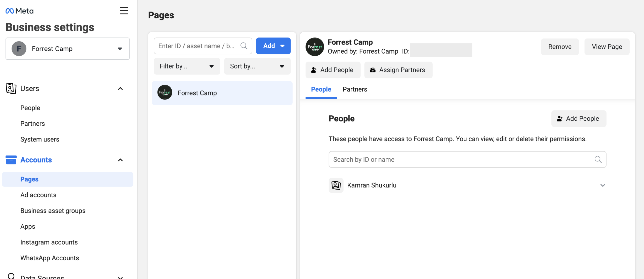
Task: Open the Filter by dropdown
Action: pyautogui.click(x=187, y=66)
